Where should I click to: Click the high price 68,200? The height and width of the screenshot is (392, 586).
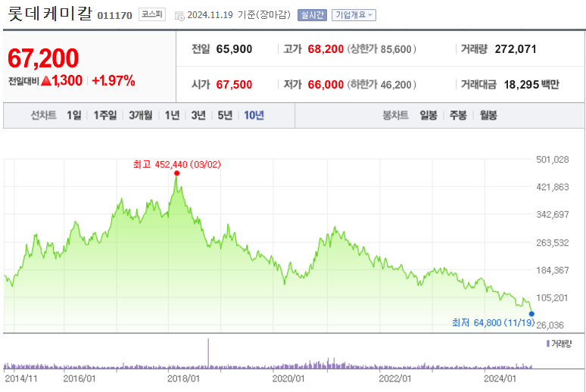point(326,49)
